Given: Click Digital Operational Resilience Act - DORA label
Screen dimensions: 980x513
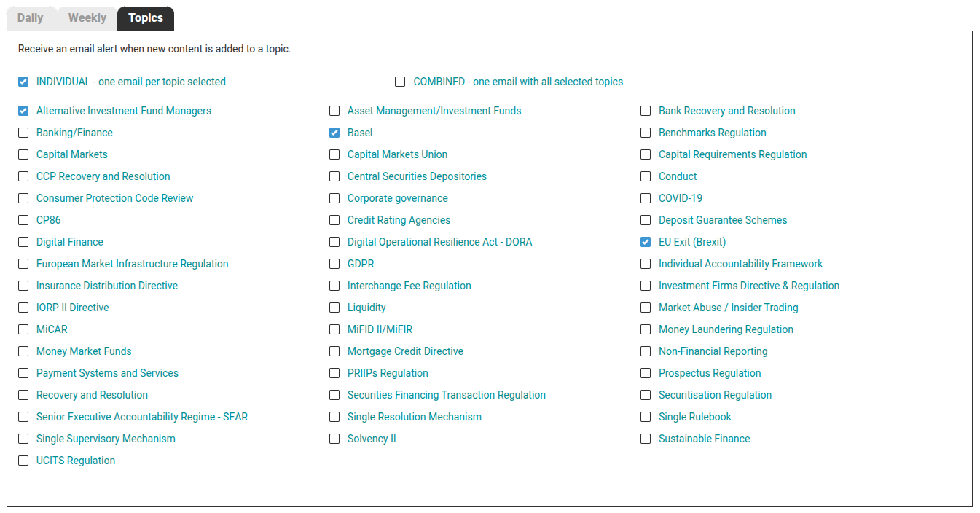Looking at the screenshot, I should (440, 242).
